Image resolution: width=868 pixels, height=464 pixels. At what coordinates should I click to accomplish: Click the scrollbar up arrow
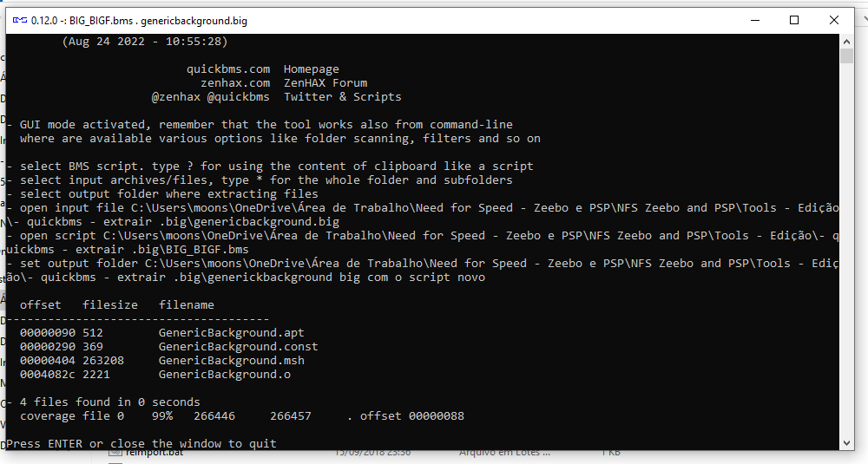coord(847,41)
